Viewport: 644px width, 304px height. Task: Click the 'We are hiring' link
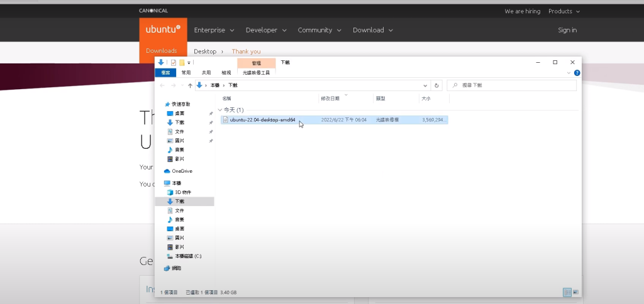pyautogui.click(x=522, y=11)
